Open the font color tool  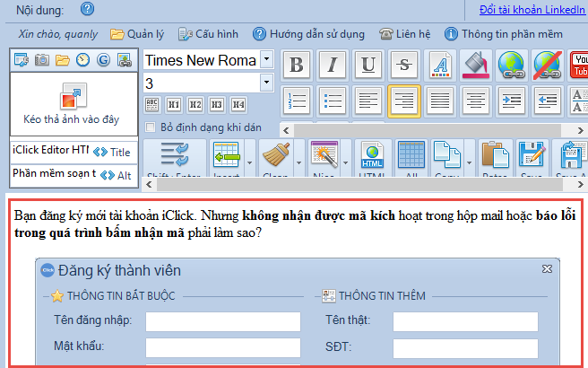[440, 65]
